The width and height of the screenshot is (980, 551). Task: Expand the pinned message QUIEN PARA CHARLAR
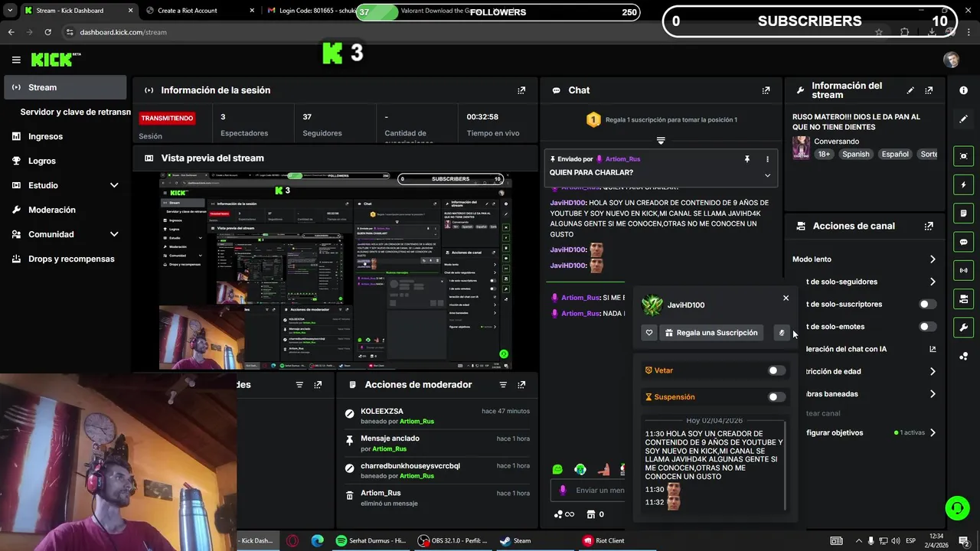pyautogui.click(x=767, y=175)
